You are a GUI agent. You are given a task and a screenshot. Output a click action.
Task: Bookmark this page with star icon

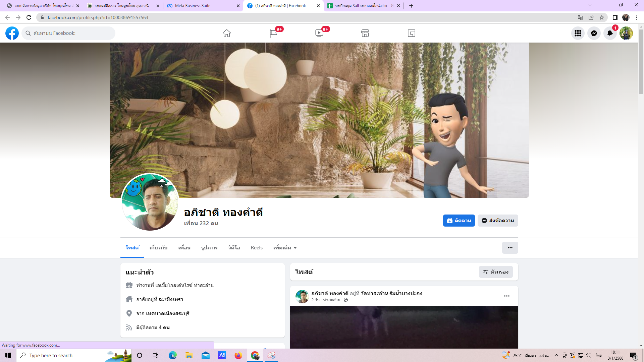[602, 17]
